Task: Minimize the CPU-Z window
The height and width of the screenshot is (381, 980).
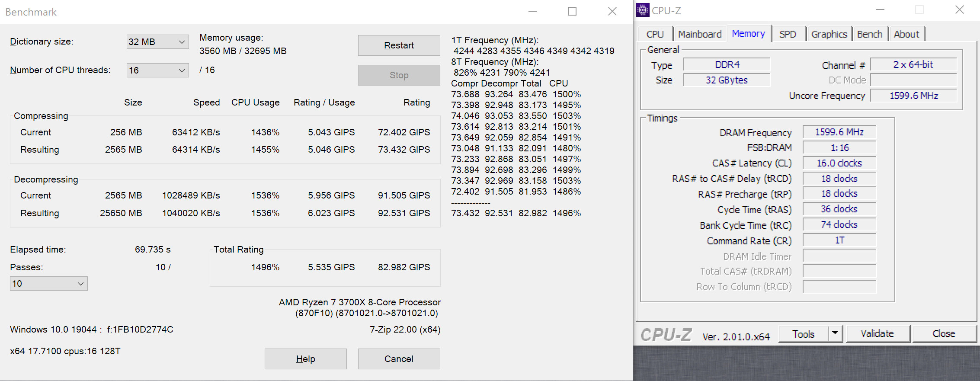Action: click(x=880, y=10)
